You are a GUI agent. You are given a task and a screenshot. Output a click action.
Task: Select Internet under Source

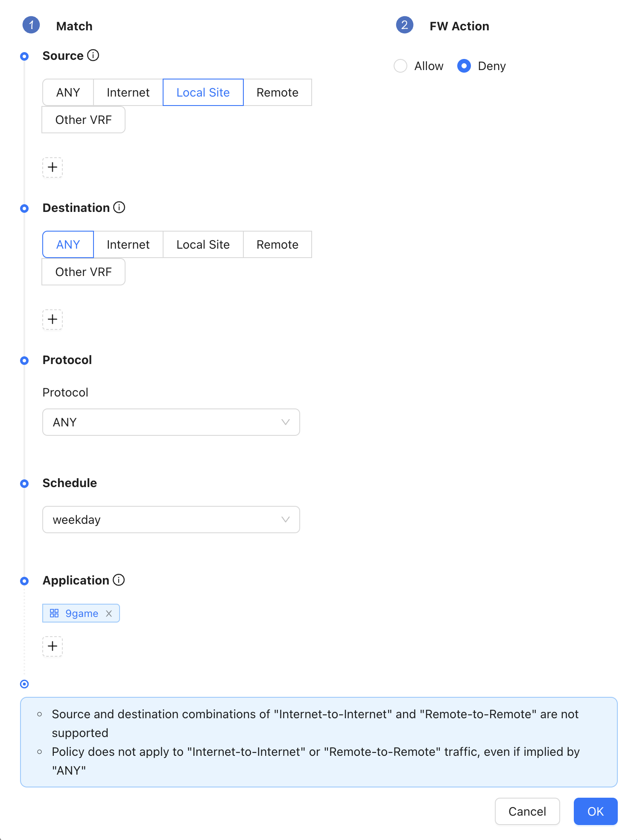(x=128, y=92)
